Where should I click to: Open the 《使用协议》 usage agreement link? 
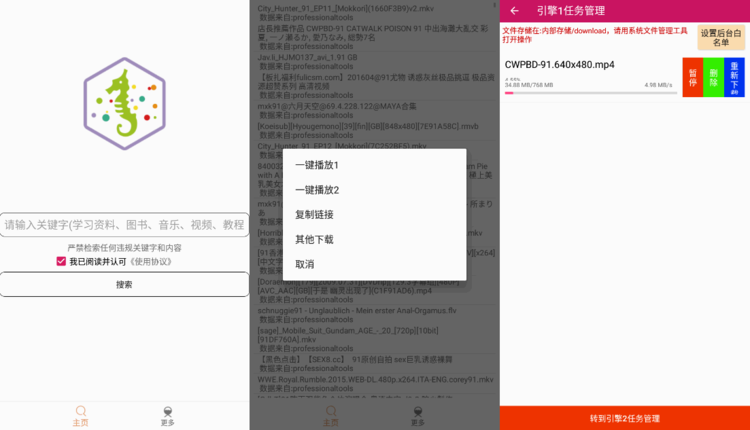tap(152, 262)
